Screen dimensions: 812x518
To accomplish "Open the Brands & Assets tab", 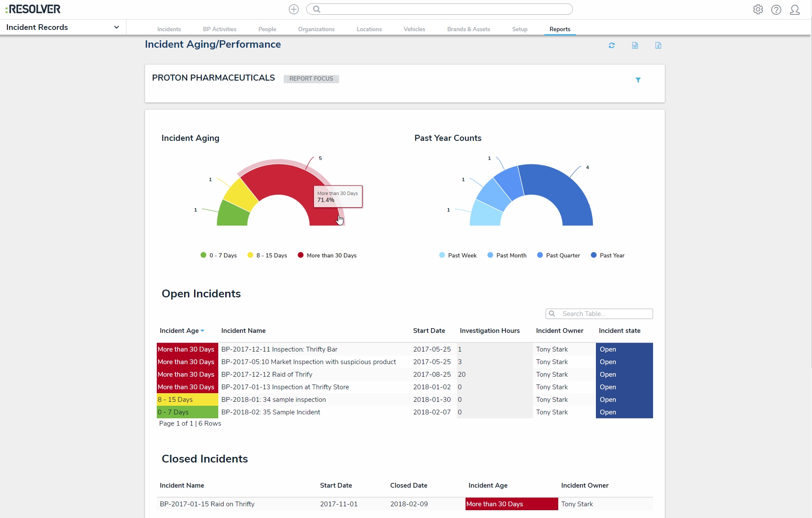I will pyautogui.click(x=468, y=29).
